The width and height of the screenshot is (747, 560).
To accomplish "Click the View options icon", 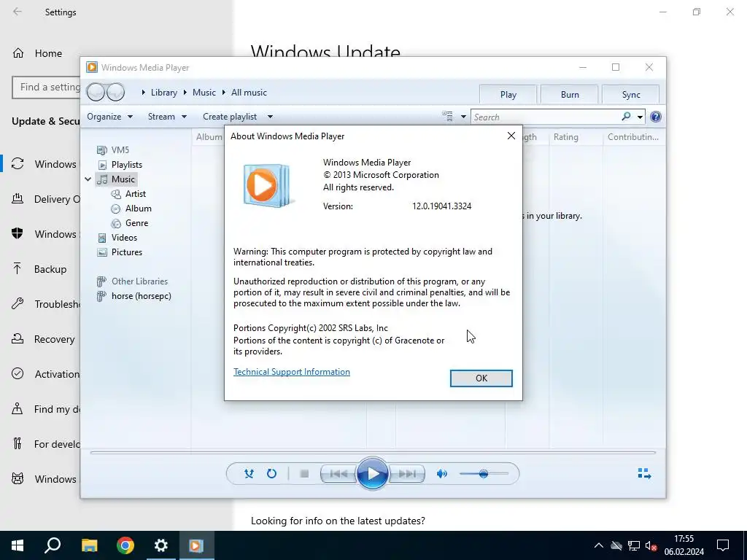I will click(x=447, y=116).
